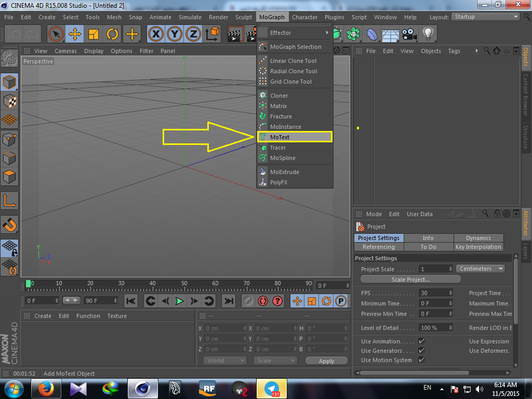The width and height of the screenshot is (532, 399).
Task: Open the Content Browser side tab
Action: click(x=526, y=95)
